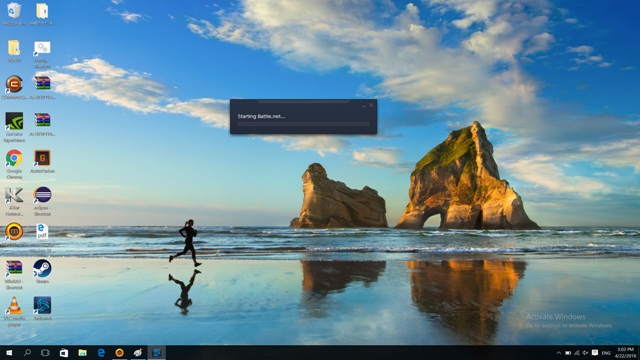Select the active Battle.net taskbar button
The width and height of the screenshot is (640, 360).
156,353
